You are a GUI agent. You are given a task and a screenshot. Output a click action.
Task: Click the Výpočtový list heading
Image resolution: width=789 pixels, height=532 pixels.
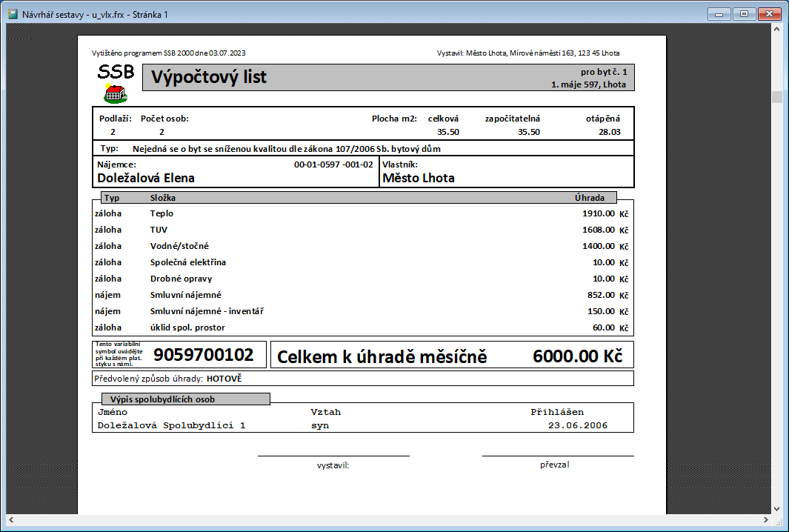click(x=209, y=77)
